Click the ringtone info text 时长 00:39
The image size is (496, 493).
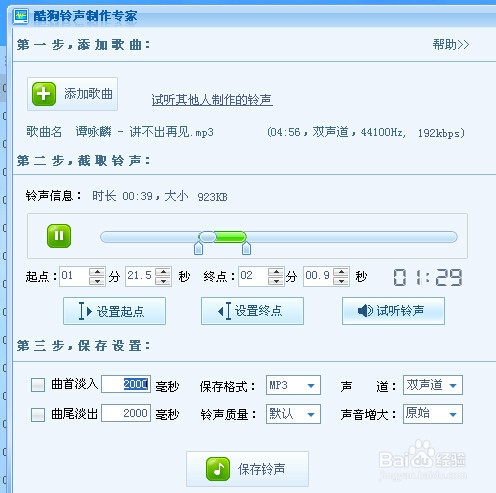click(122, 196)
